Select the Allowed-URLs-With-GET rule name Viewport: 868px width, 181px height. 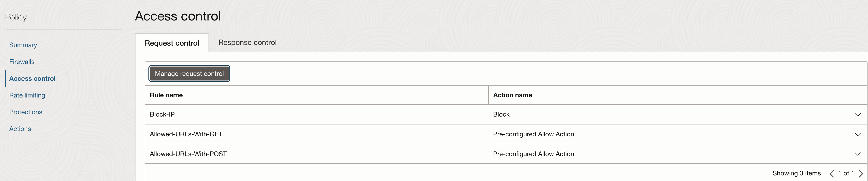point(186,134)
